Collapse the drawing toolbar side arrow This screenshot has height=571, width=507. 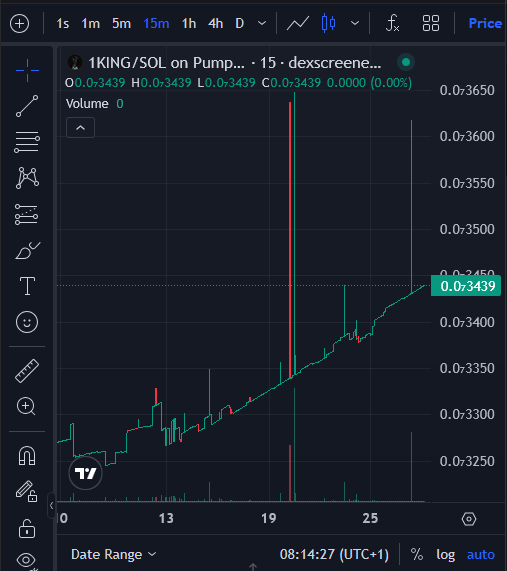click(x=51, y=505)
